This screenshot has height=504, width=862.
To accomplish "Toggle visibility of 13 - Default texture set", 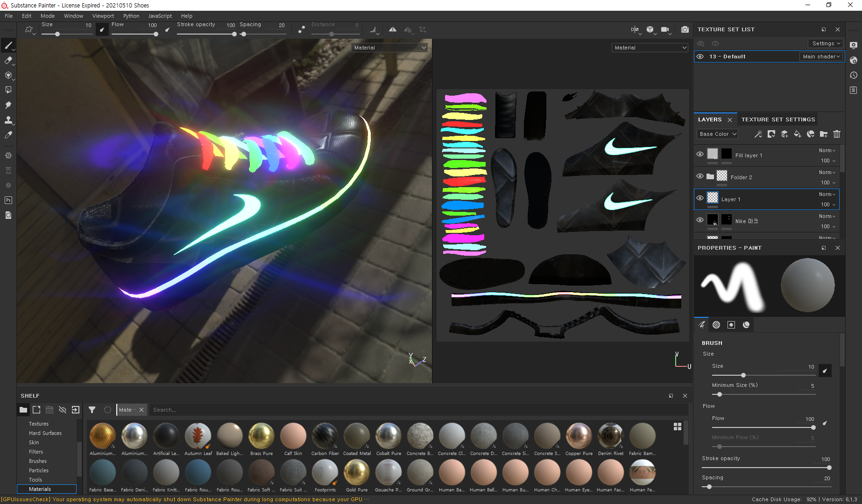I will pos(700,56).
